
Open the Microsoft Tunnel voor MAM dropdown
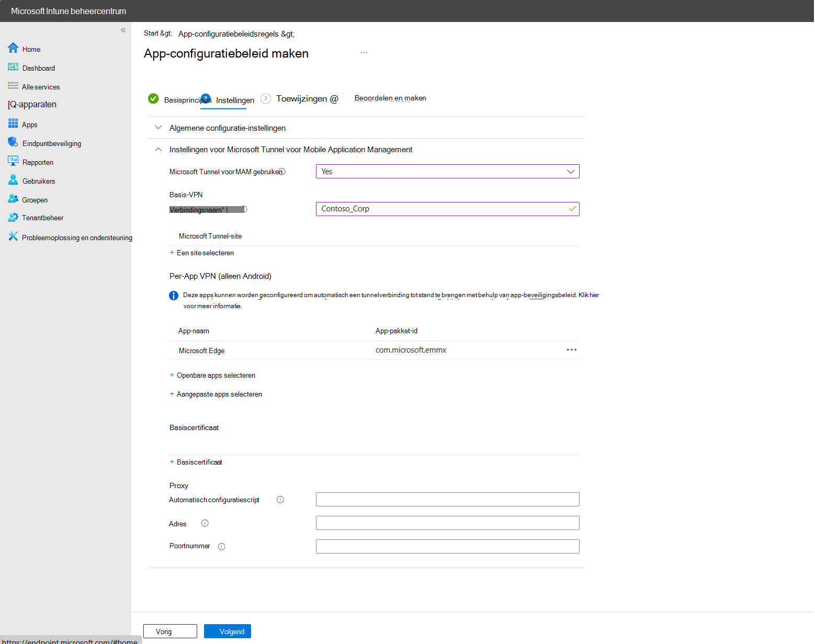tap(448, 172)
